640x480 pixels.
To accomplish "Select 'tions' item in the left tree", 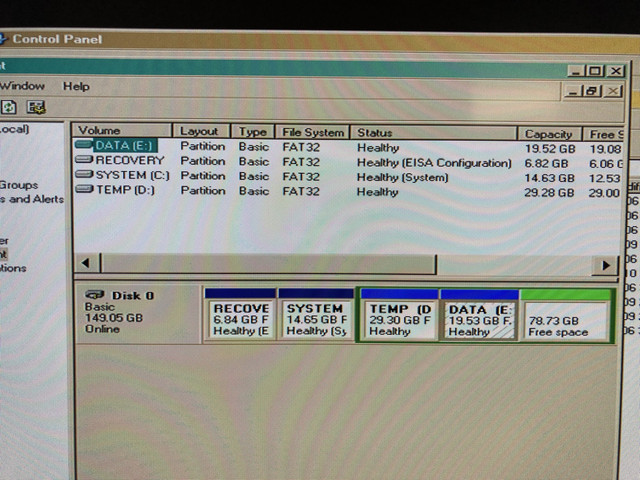I will tap(13, 268).
